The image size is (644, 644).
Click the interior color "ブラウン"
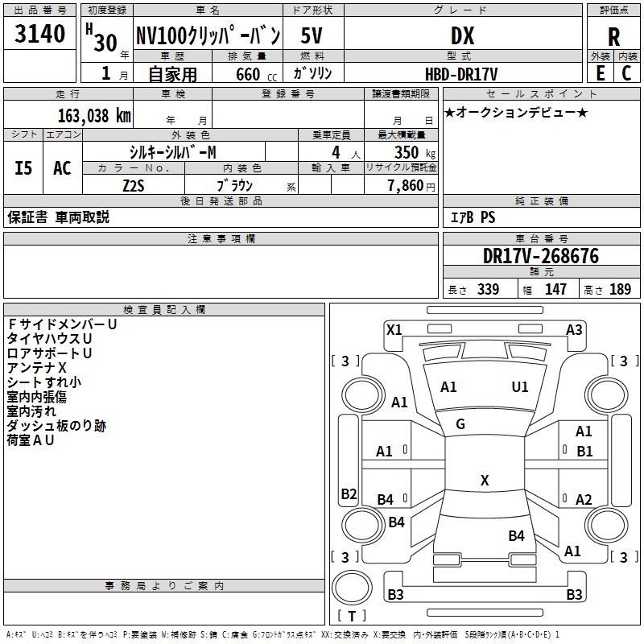[x=235, y=185]
